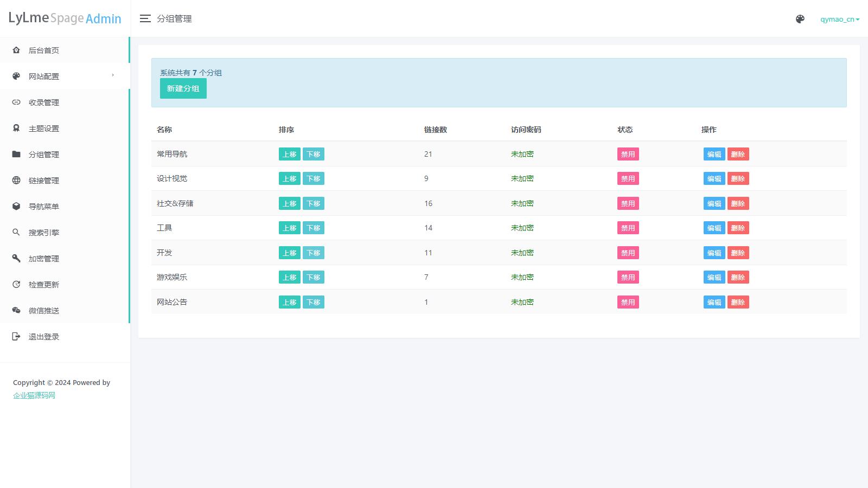Move 设计视觉 group down with 下移
Image resolution: width=868 pixels, height=488 pixels.
point(313,179)
